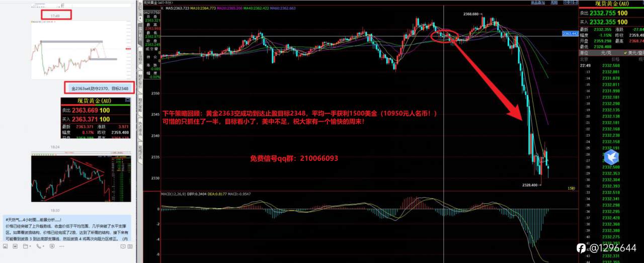
Task: Click the tick row priced 2332.290
Action: tap(611, 103)
